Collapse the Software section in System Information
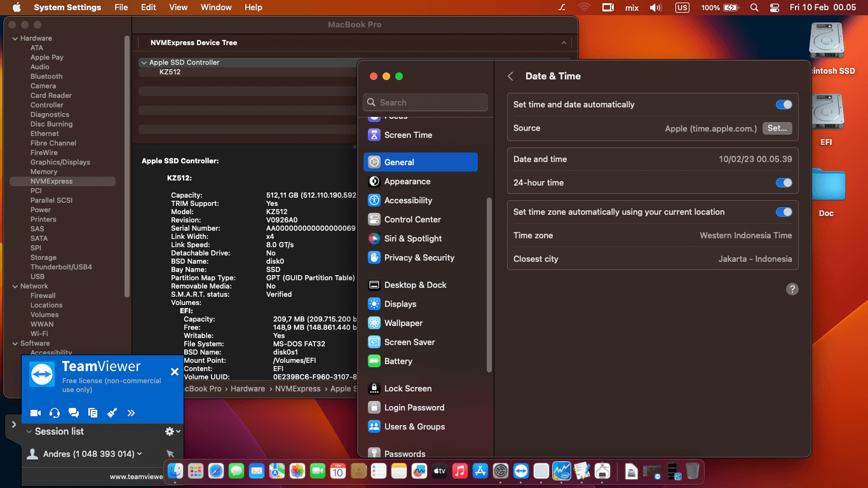Screen dimensions: 868x488 [15, 343]
